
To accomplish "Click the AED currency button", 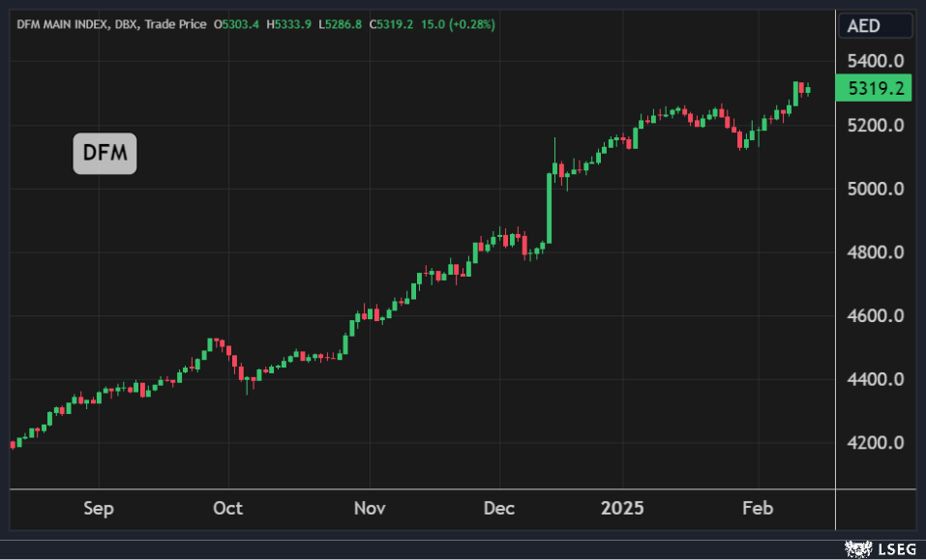I will pyautogui.click(x=863, y=26).
